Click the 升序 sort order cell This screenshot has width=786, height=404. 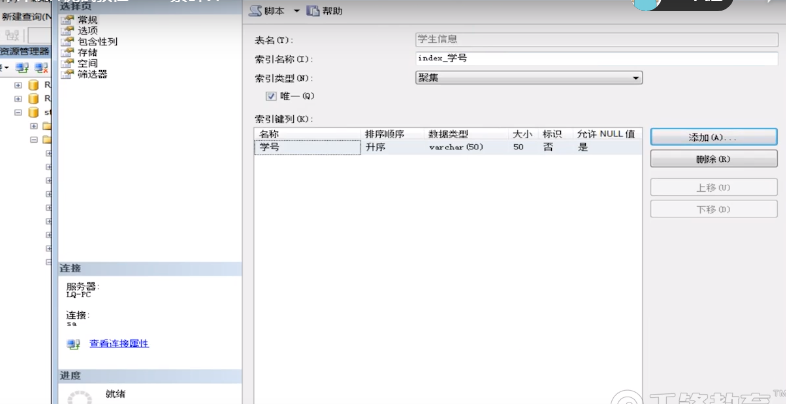coord(392,147)
